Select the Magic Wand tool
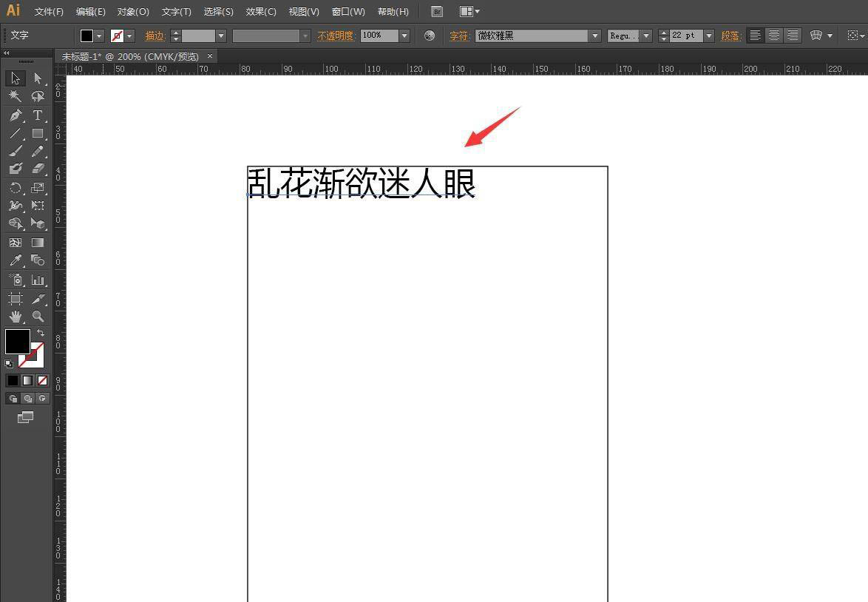 [x=15, y=96]
